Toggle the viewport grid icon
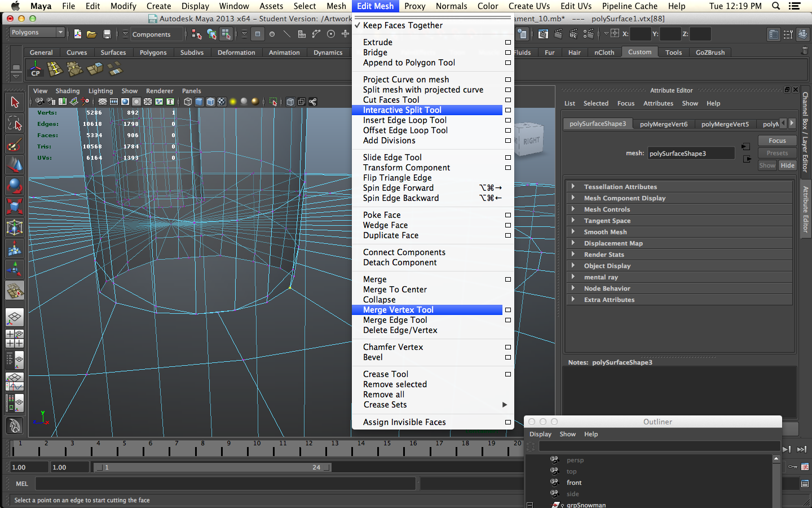Viewport: 812px width, 508px height. [x=103, y=102]
